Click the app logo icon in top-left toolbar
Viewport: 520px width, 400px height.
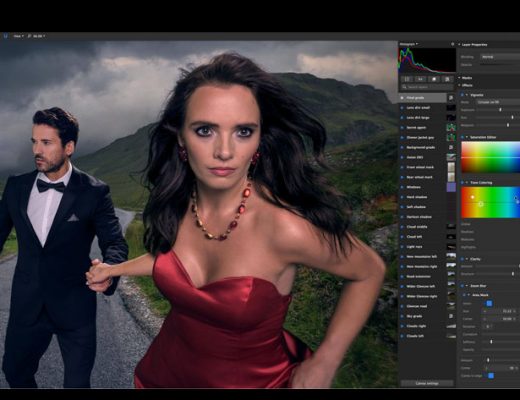click(5, 36)
